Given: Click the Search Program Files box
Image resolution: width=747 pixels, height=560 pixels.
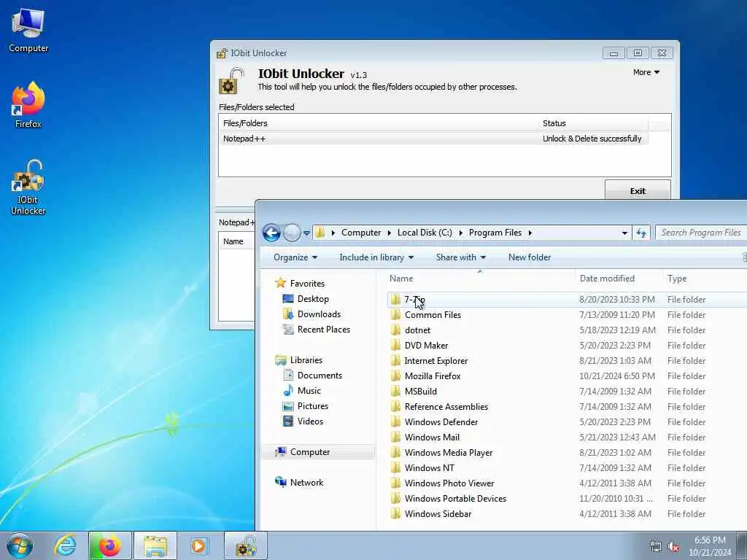Looking at the screenshot, I should pyautogui.click(x=701, y=233).
